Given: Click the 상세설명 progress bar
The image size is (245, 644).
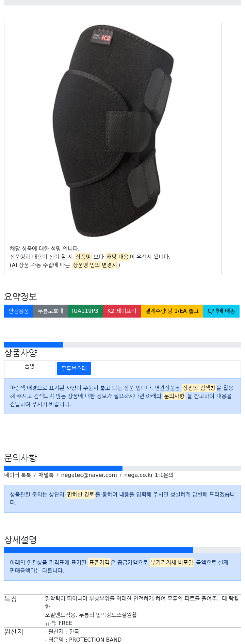Looking at the screenshot, I should click(x=122, y=550).
